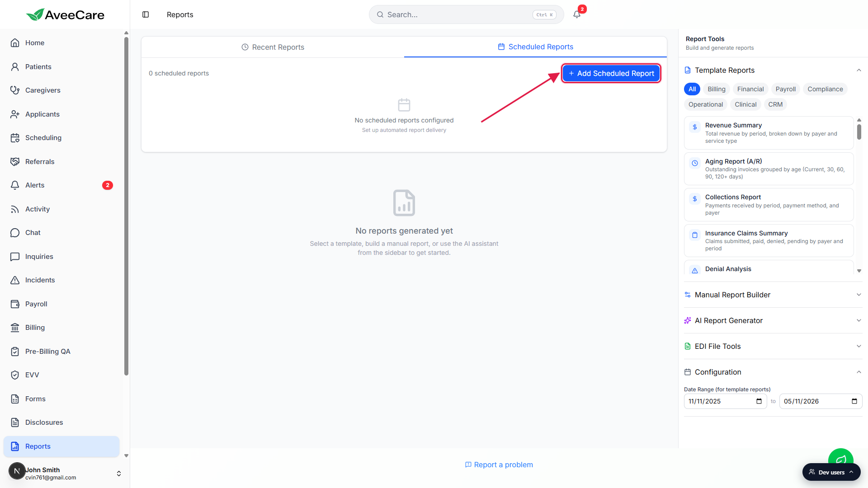The height and width of the screenshot is (488, 868).
Task: Open end date calendar picker icon
Action: (854, 401)
